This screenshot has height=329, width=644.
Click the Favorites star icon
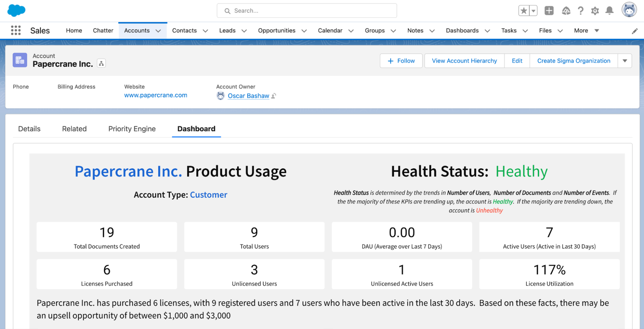click(524, 11)
